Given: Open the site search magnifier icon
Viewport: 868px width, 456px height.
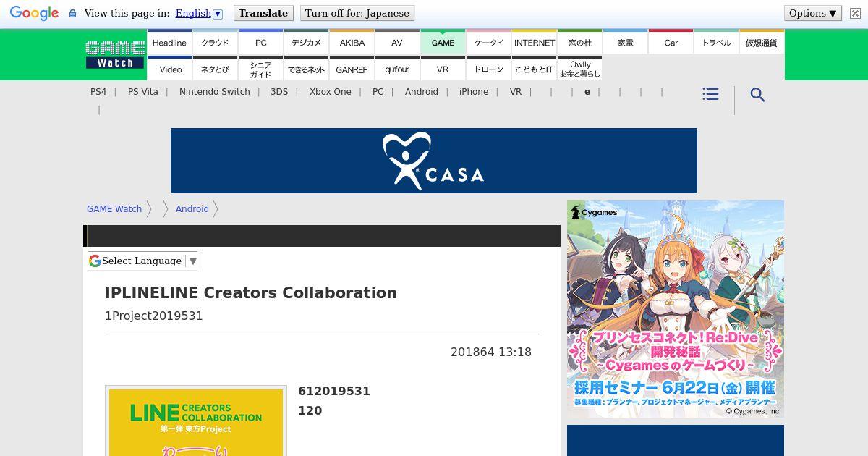Looking at the screenshot, I should pos(757,94).
